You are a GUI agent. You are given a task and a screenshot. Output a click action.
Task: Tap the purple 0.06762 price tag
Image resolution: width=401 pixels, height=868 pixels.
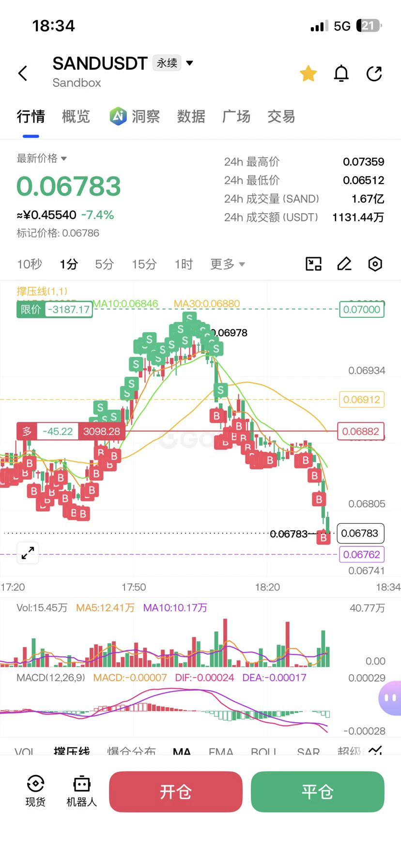tap(362, 555)
